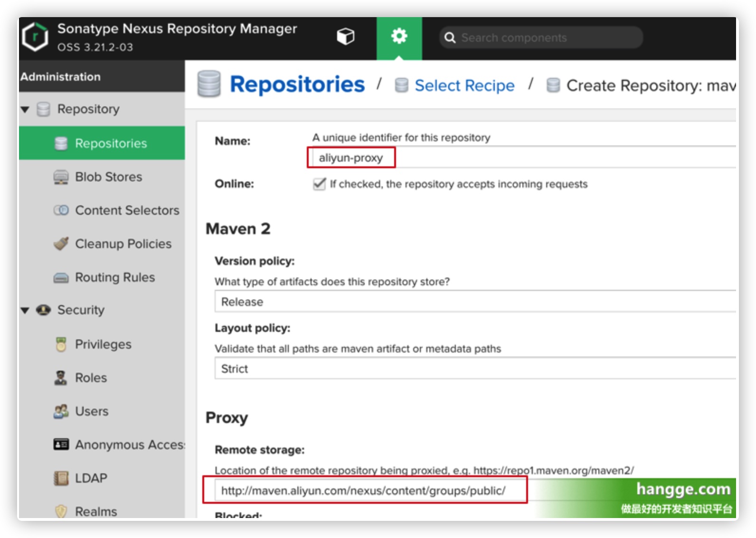
Task: Collapse the Repository tree section
Action: click(25, 110)
